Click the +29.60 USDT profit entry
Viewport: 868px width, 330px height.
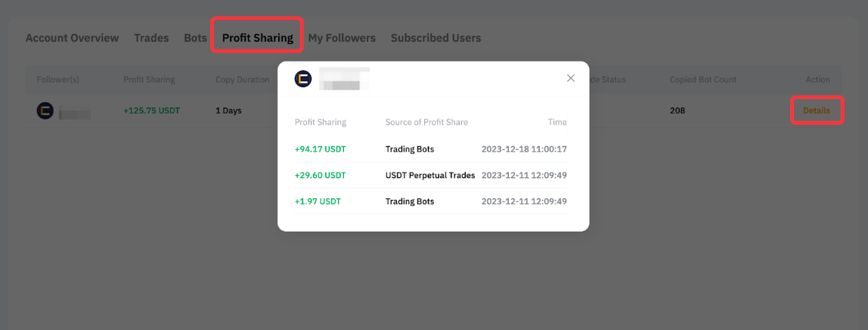[320, 176]
